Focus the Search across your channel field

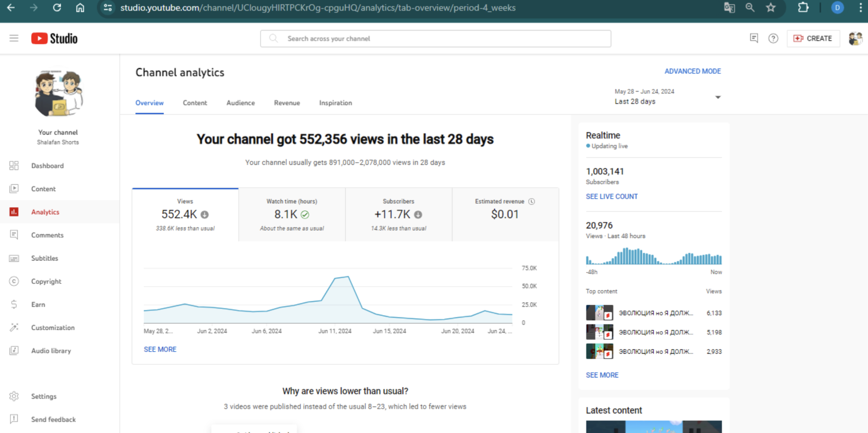click(436, 39)
